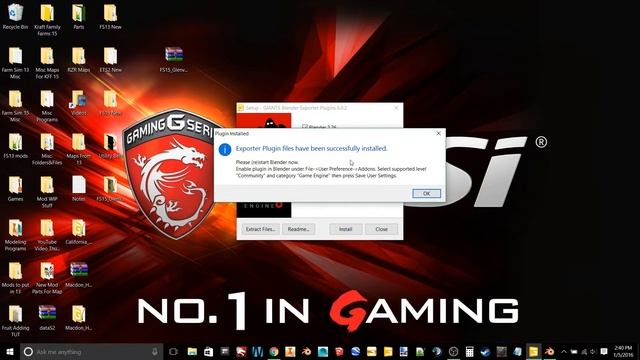Open the Action Center notifications icon
The image size is (640, 360).
pos(604,352)
